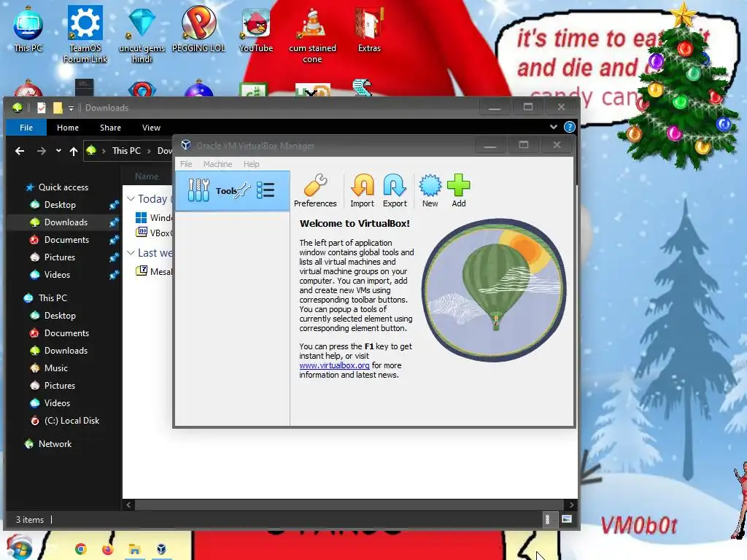
Task: Open Quick Access Toolbar customize dropdown
Action: coord(71,109)
